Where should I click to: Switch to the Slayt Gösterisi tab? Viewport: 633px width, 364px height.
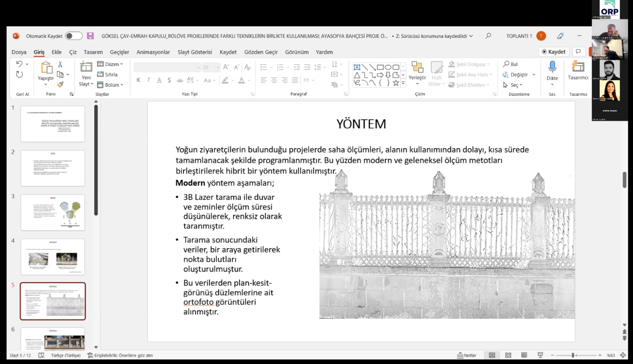tap(195, 52)
